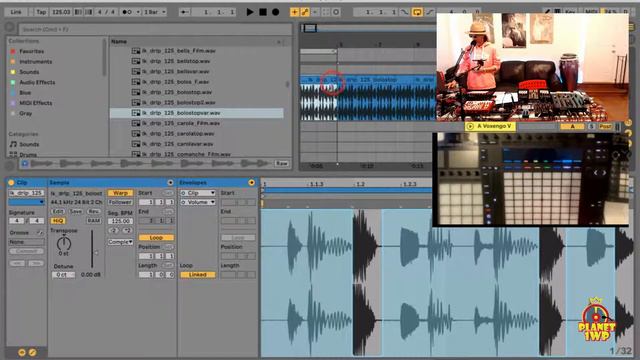Toggle Clip box activator circle
640x360 pixels.
(x=11, y=182)
